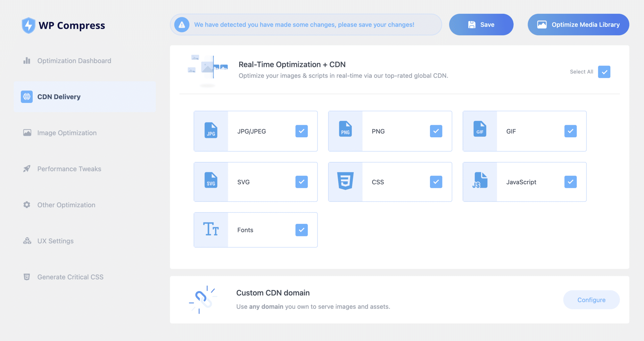This screenshot has height=341, width=644.
Task: Switch to Other Optimization section
Action: tap(85, 205)
